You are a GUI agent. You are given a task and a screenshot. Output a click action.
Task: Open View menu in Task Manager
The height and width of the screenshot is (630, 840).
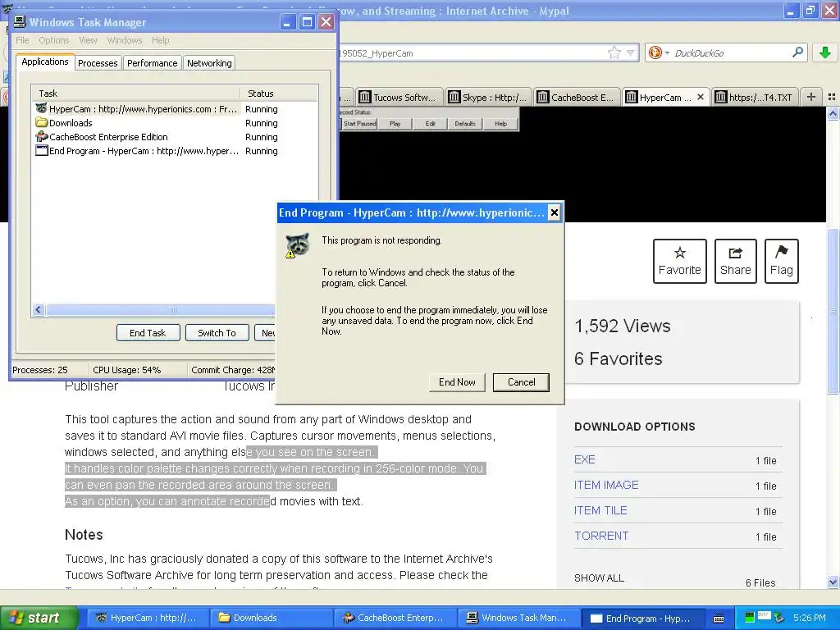coord(88,40)
